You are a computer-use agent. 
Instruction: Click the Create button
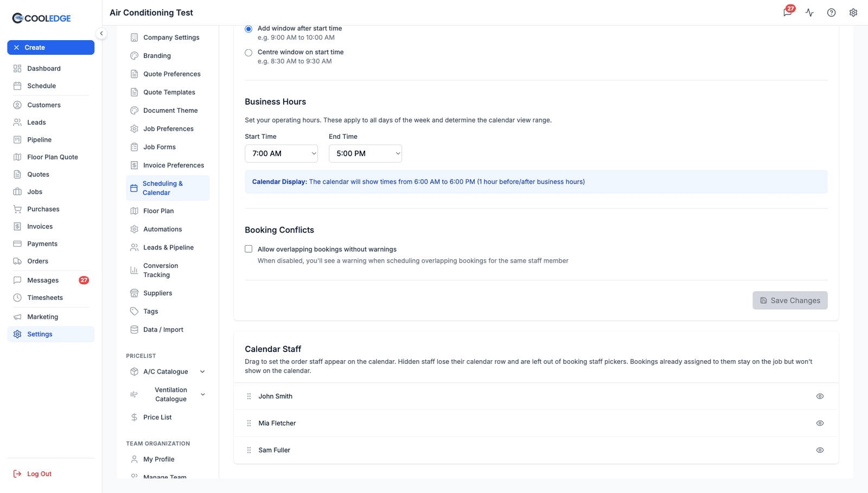(x=51, y=48)
